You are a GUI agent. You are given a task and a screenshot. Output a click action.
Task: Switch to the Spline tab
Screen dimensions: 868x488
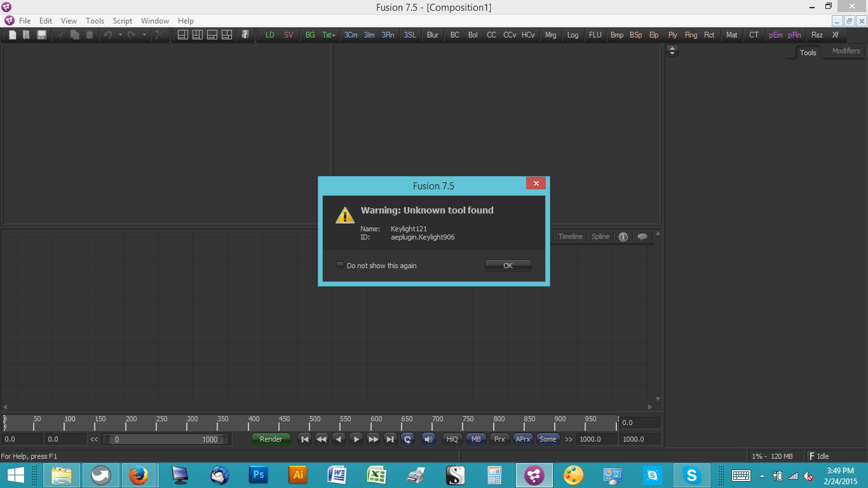pyautogui.click(x=600, y=236)
